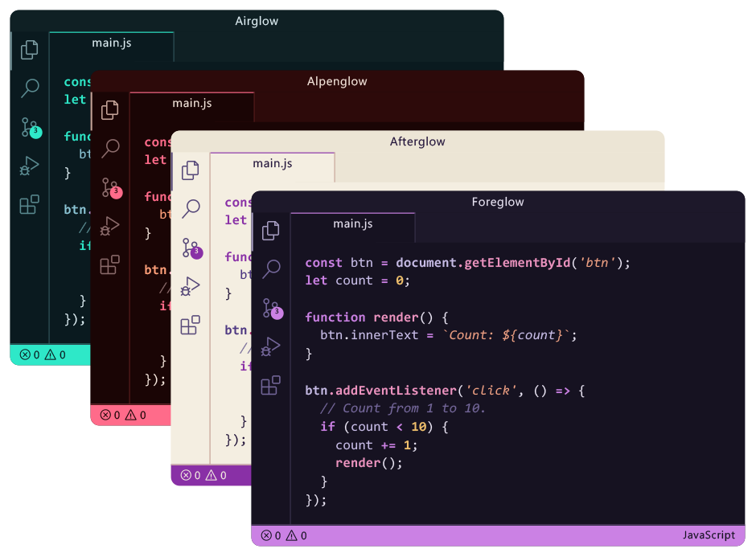Open Run and Debug icon in Alpenglow window
The image size is (756, 557).
(110, 226)
